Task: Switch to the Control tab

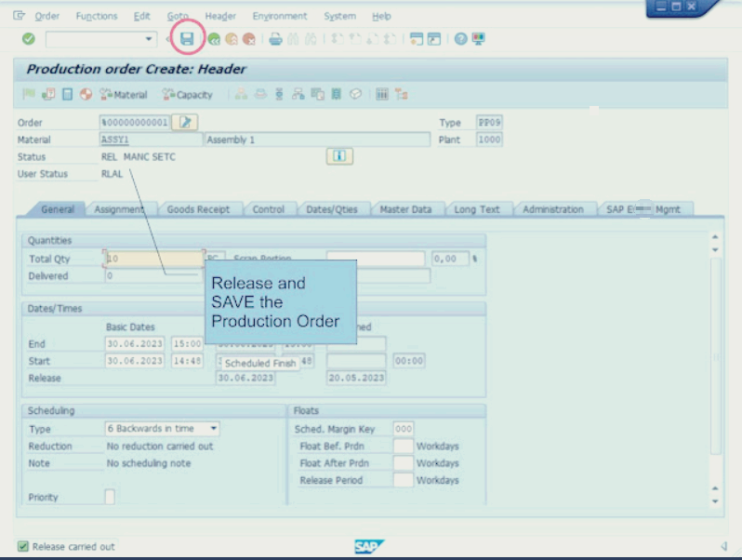Action: pyautogui.click(x=269, y=209)
